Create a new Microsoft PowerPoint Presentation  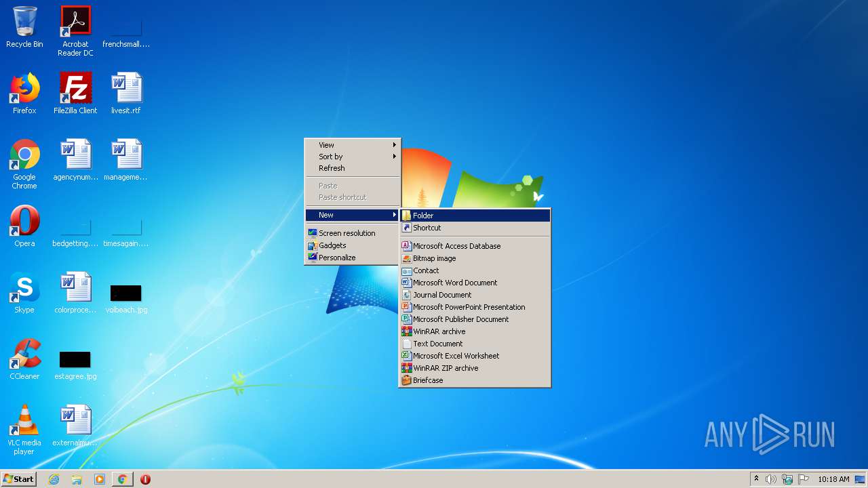tap(475, 307)
